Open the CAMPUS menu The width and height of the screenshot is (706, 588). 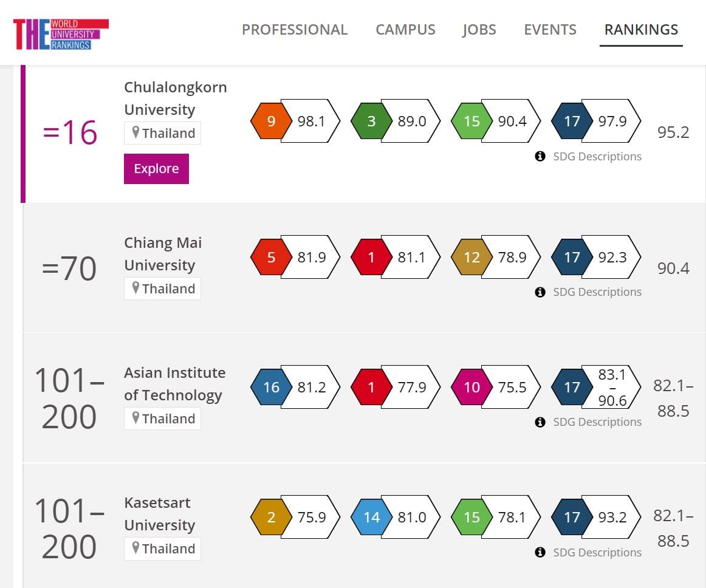coord(405,30)
